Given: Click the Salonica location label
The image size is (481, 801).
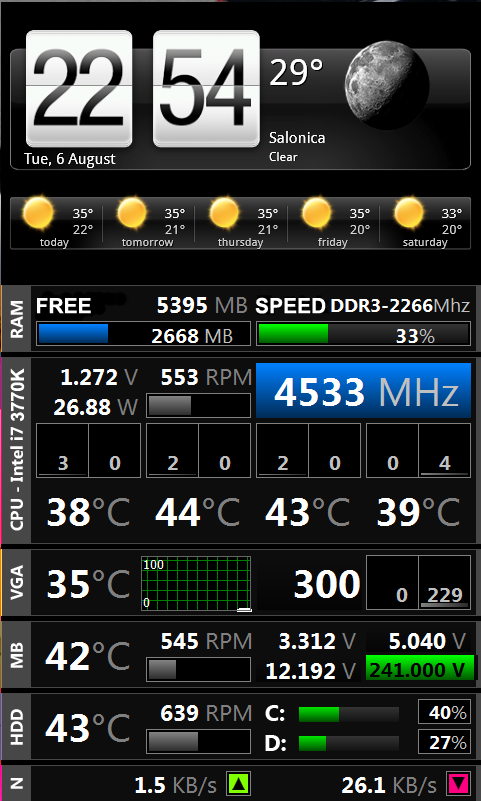Looking at the screenshot, I should (297, 137).
